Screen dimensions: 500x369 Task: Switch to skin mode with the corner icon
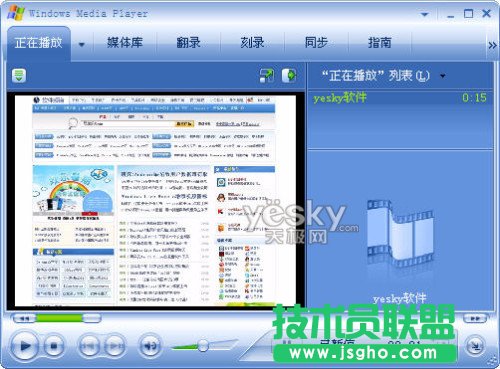(x=475, y=347)
